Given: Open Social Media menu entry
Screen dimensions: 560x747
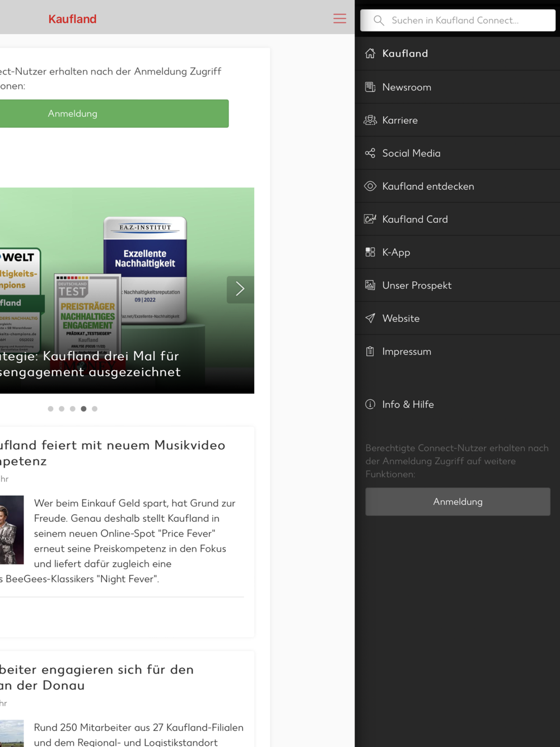Looking at the screenshot, I should pos(458,153).
